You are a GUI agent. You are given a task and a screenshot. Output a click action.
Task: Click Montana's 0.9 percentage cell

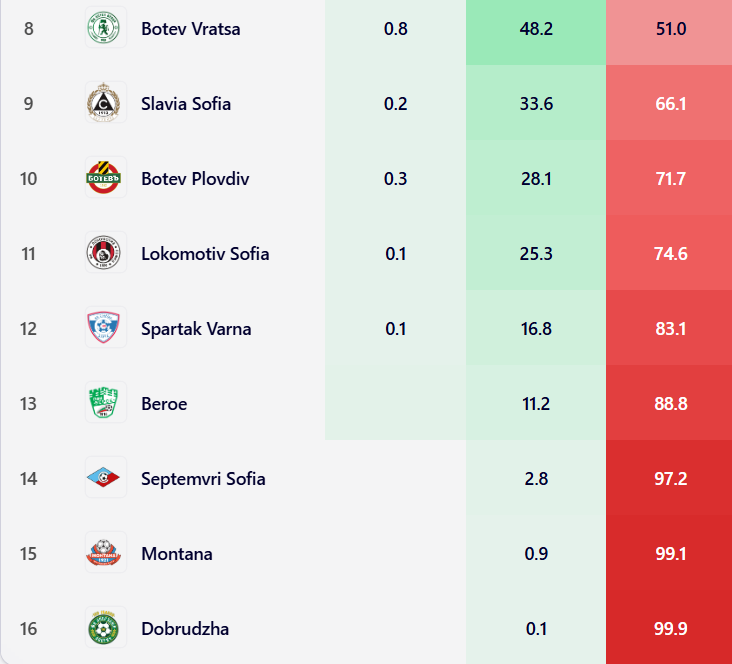[535, 554]
